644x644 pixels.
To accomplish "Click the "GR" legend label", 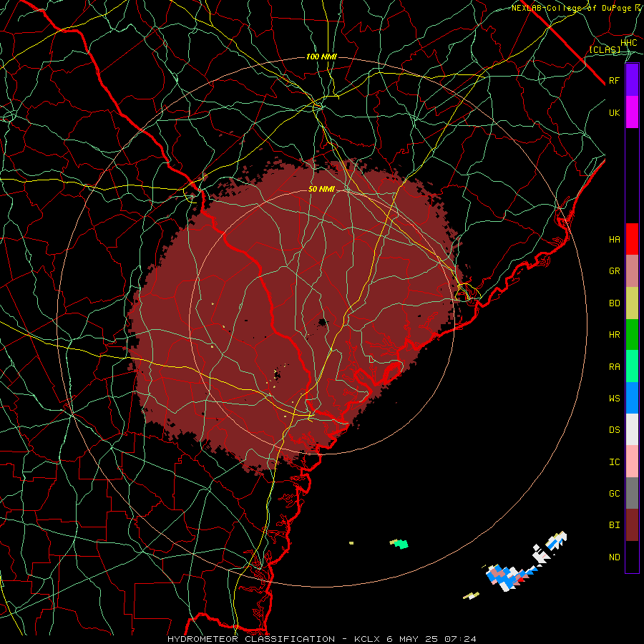I will [614, 271].
